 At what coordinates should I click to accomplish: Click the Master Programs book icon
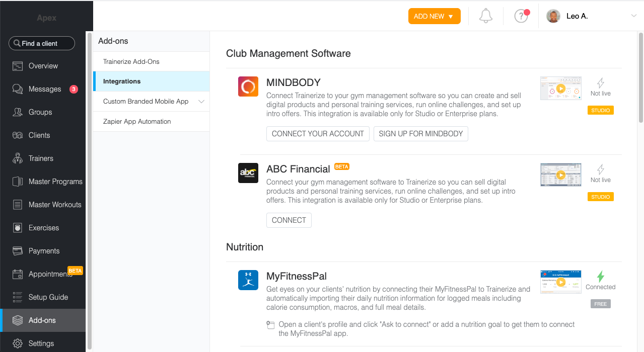coord(18,182)
